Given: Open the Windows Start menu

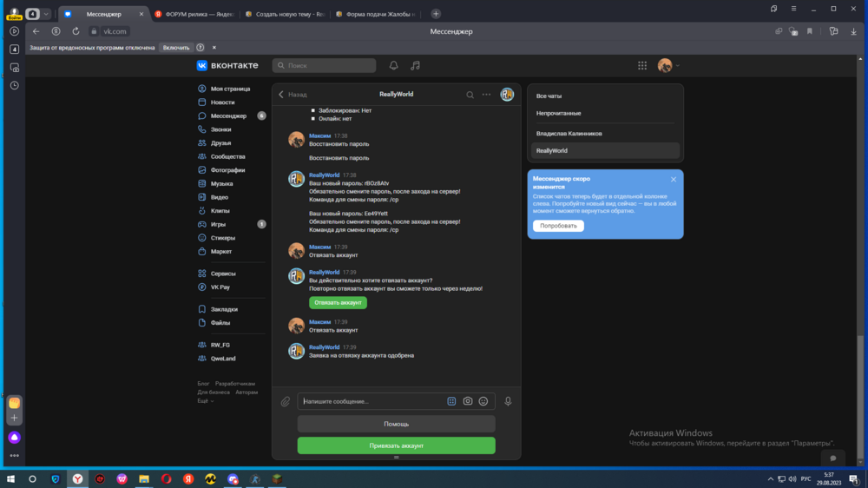Looking at the screenshot, I should point(10,479).
